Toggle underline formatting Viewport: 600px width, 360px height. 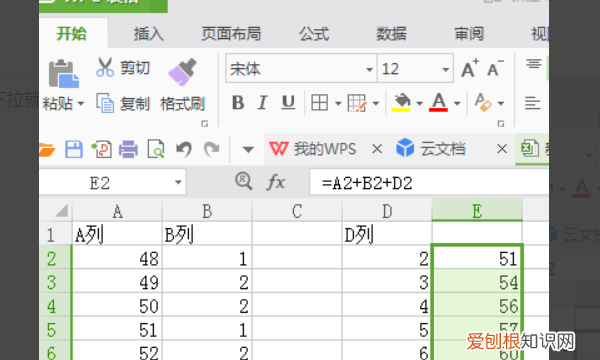pos(288,103)
